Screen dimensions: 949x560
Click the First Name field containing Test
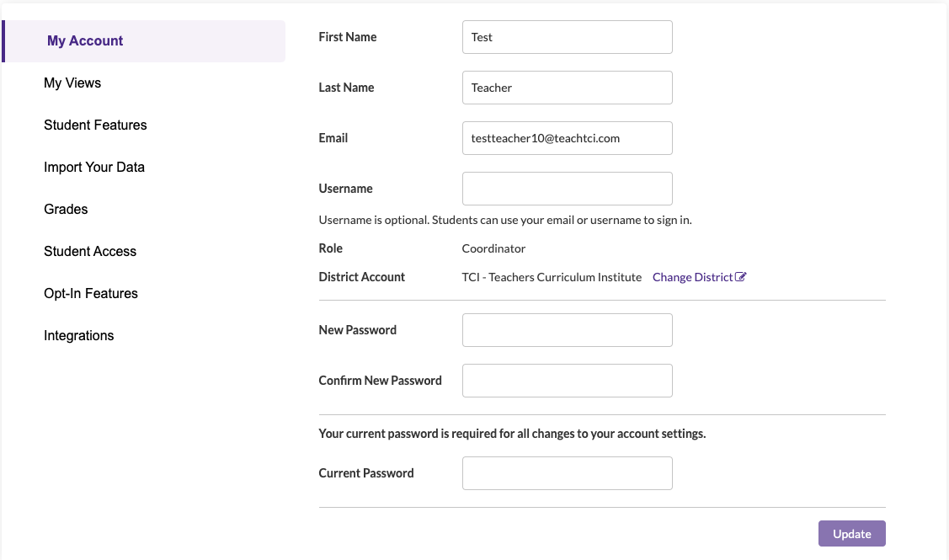567,37
